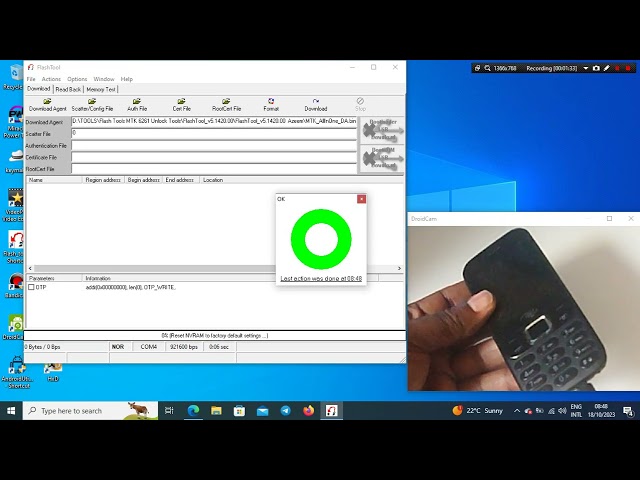Start flashing with the Download icon
640x480 pixels.
(316, 104)
